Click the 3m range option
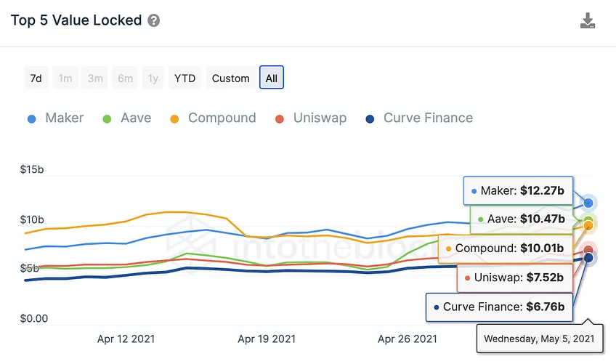 [95, 78]
